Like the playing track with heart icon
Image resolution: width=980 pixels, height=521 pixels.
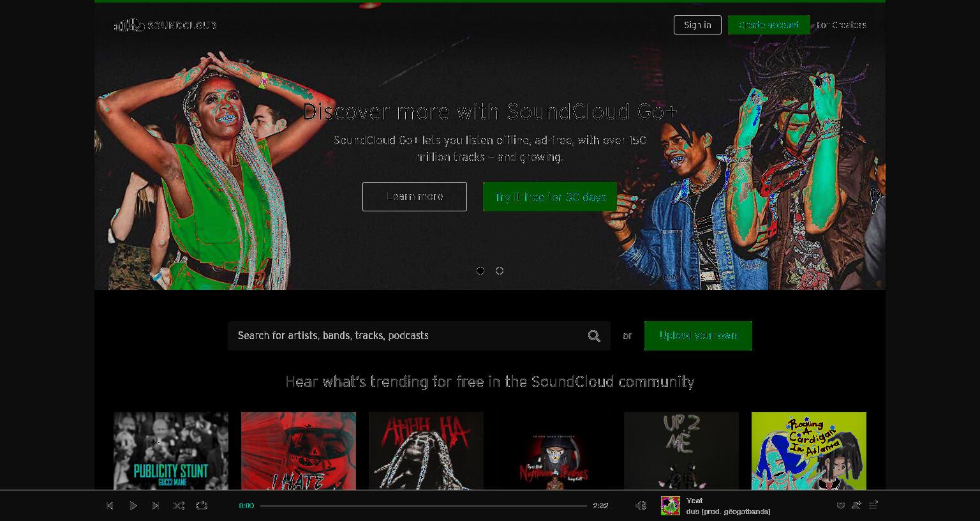click(x=841, y=506)
